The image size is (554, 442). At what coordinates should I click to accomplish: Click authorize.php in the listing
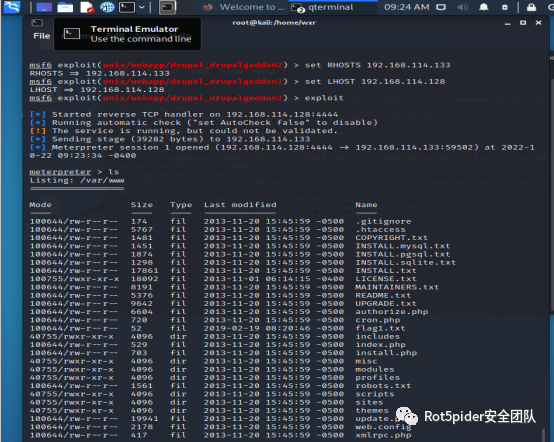[392, 312]
